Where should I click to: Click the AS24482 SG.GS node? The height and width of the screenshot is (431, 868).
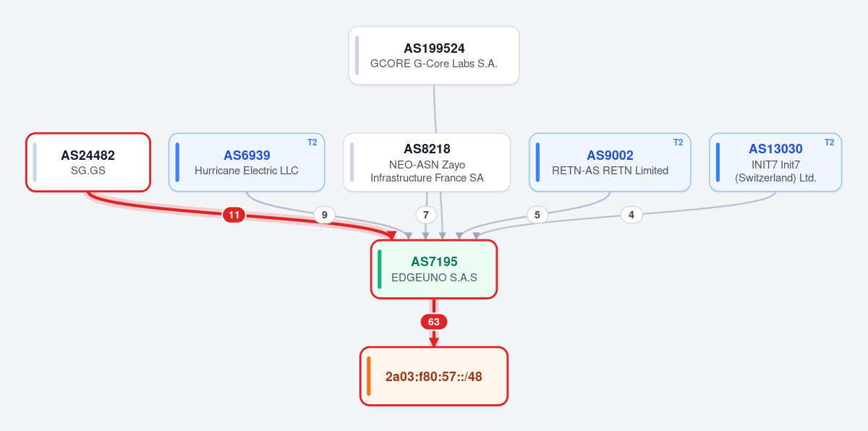coord(88,163)
